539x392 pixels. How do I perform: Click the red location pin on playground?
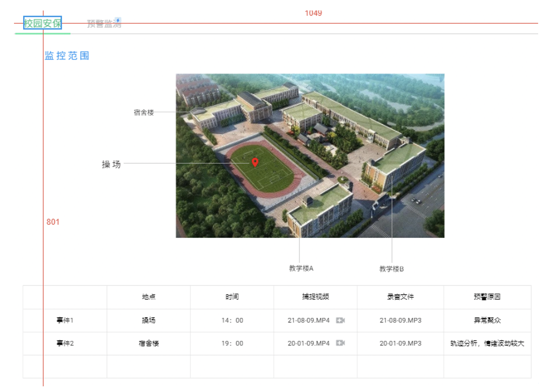(255, 163)
